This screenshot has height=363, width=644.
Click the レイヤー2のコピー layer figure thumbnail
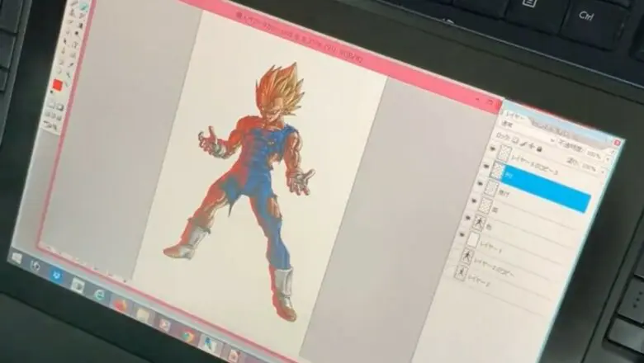click(x=467, y=257)
